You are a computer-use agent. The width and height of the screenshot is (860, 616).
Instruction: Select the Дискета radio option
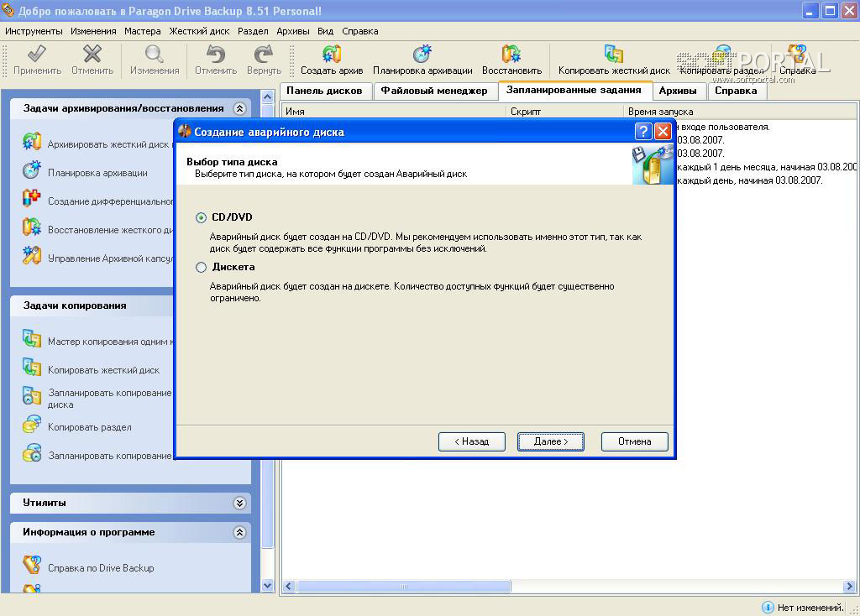202,268
